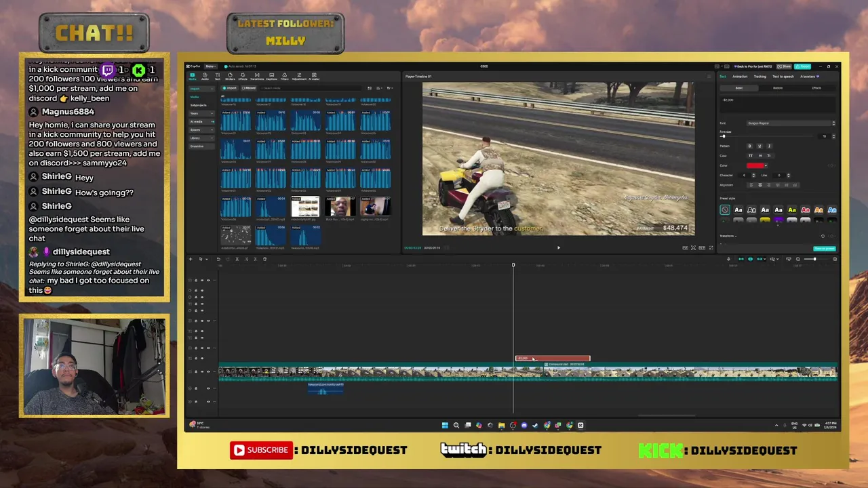Switch to the Bubble sub-tab
868x488 pixels.
coord(778,88)
